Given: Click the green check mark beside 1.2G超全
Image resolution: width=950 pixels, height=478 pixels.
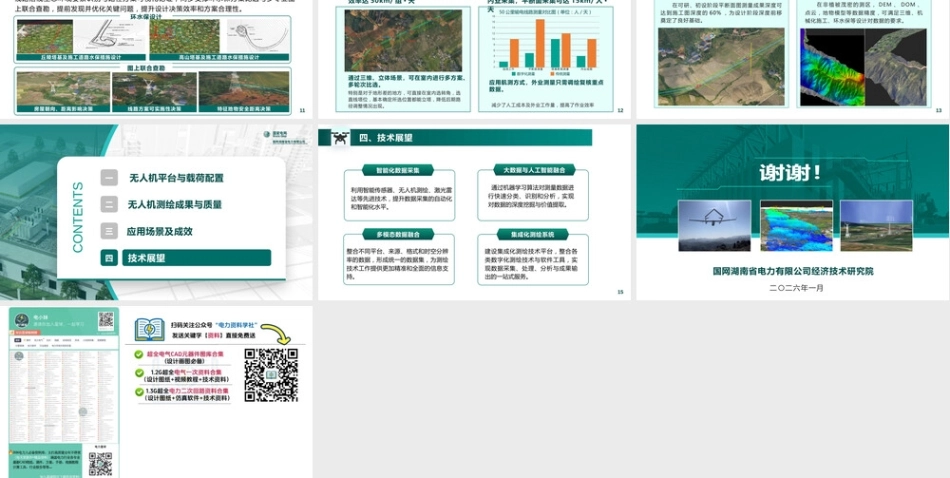Looking at the screenshot, I should click(x=139, y=373).
